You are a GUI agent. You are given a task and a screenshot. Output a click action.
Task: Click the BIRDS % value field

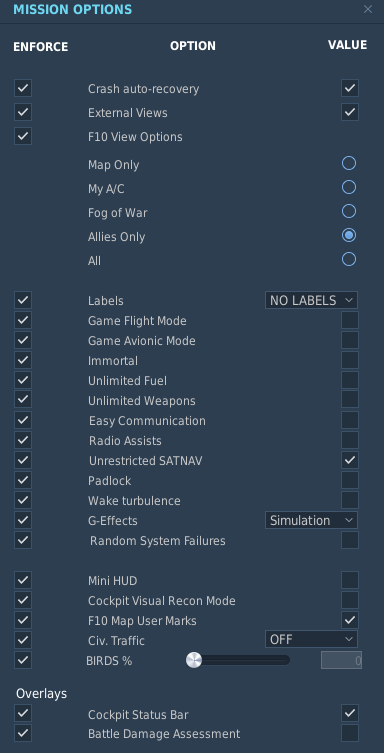[x=341, y=660]
